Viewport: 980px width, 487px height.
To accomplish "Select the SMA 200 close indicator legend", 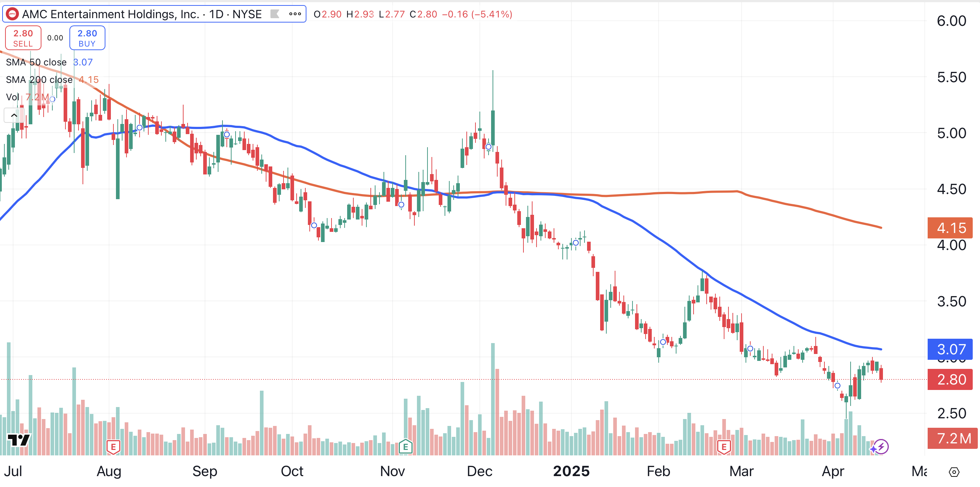I will pos(39,80).
